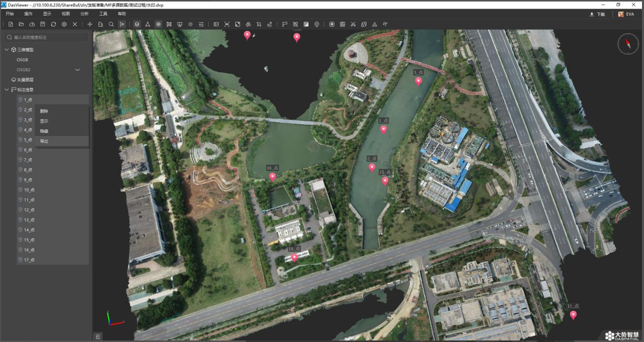Click the sun lighting toolbar icon
The width and height of the screenshot is (644, 342).
point(190,24)
